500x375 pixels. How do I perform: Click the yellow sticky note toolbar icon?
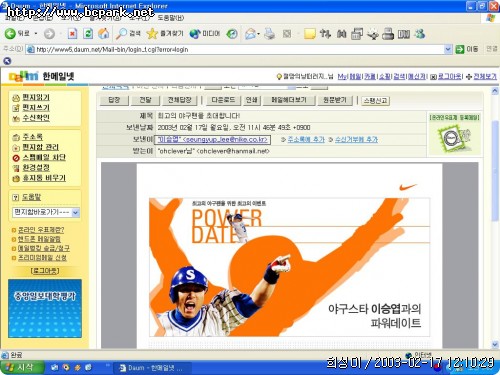pyautogui.click(x=309, y=34)
